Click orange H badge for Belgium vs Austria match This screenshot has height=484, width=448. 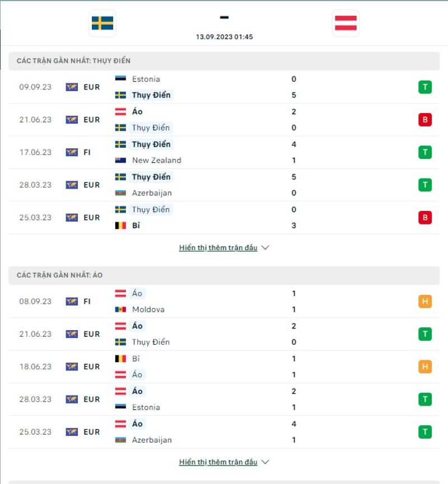point(425,366)
